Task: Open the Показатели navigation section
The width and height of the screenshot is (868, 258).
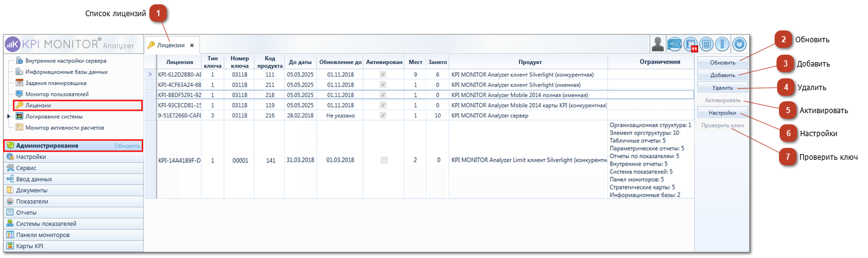Action: 73,201
